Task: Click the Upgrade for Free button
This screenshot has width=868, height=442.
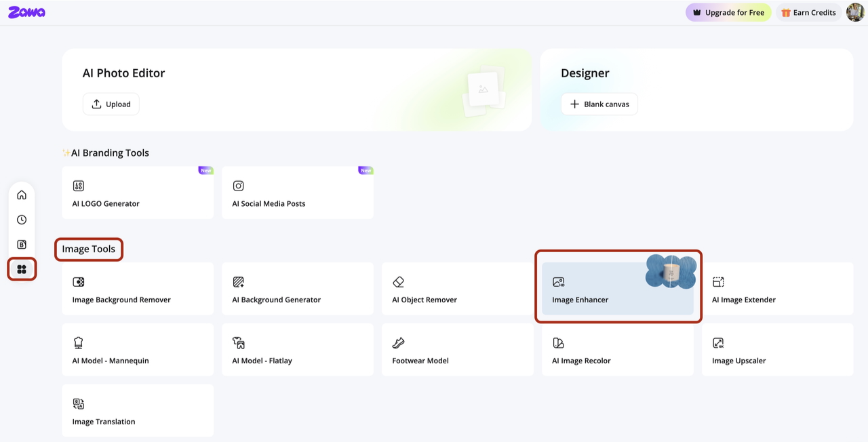Action: click(728, 12)
